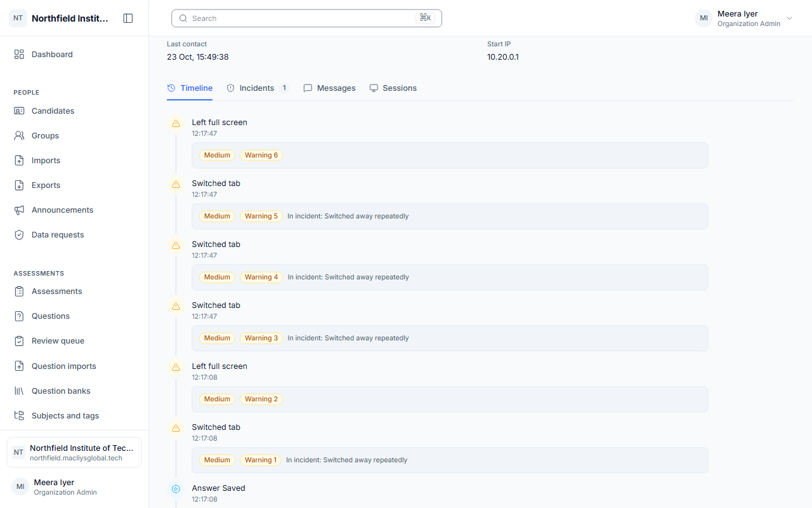Image resolution: width=812 pixels, height=508 pixels.
Task: Switch to the Timeline tab
Action: point(190,88)
